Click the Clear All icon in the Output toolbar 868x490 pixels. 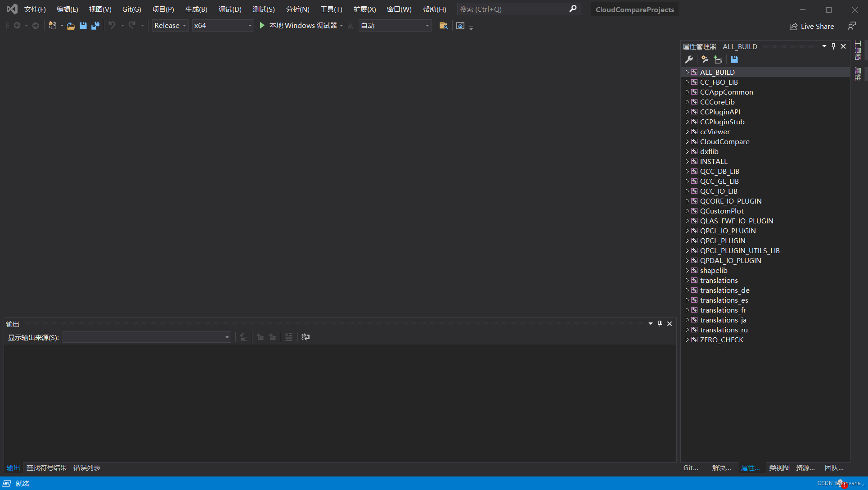point(288,337)
